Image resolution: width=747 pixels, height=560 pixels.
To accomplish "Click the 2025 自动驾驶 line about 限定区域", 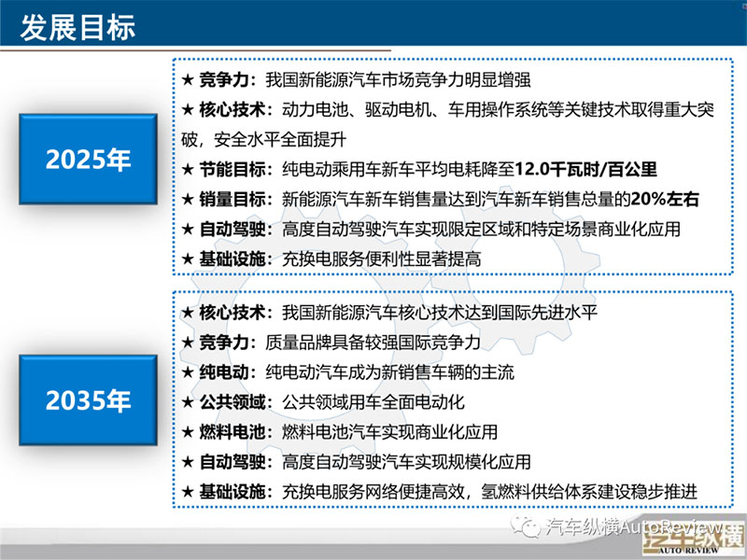I will [430, 229].
